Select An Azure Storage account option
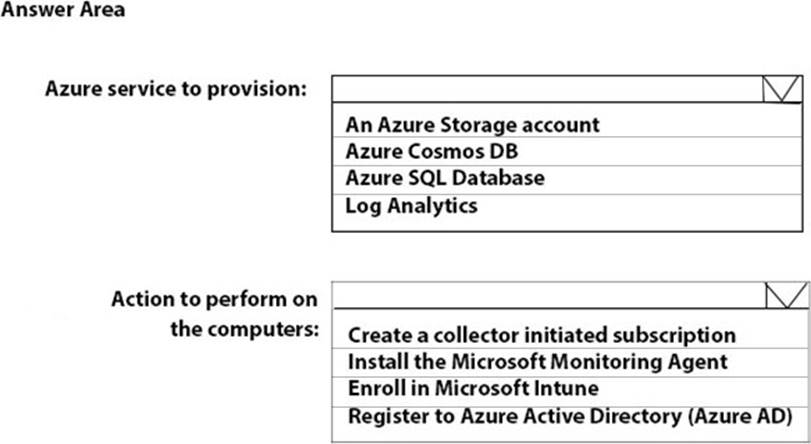Image resolution: width=811 pixels, height=444 pixels. pyautogui.click(x=472, y=125)
